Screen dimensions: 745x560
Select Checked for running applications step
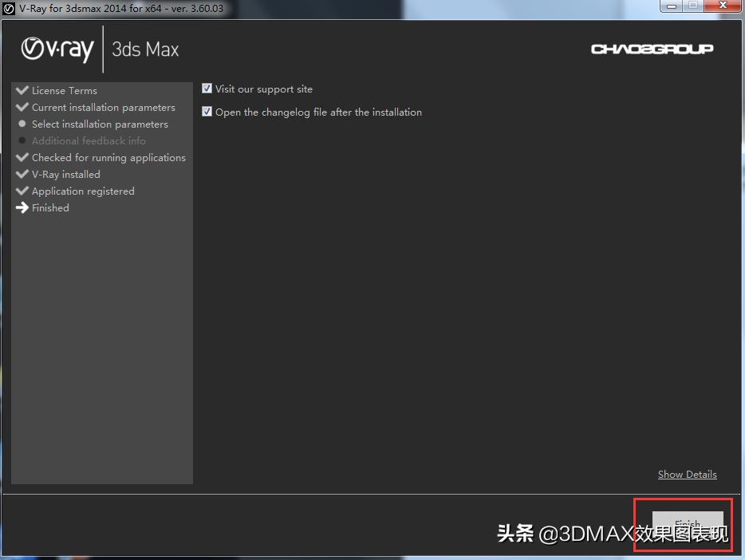tap(108, 157)
